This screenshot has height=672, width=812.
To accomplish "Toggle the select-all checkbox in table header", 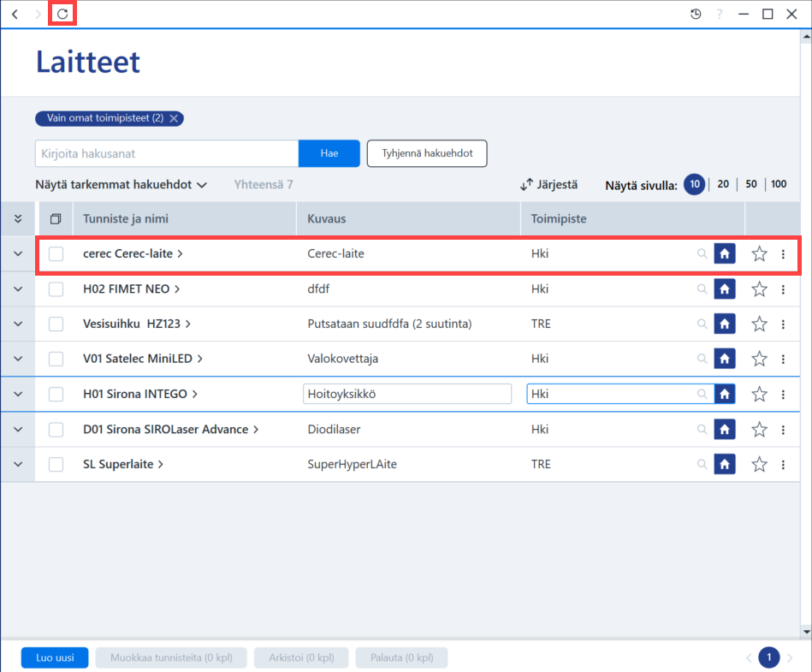I will point(56,218).
